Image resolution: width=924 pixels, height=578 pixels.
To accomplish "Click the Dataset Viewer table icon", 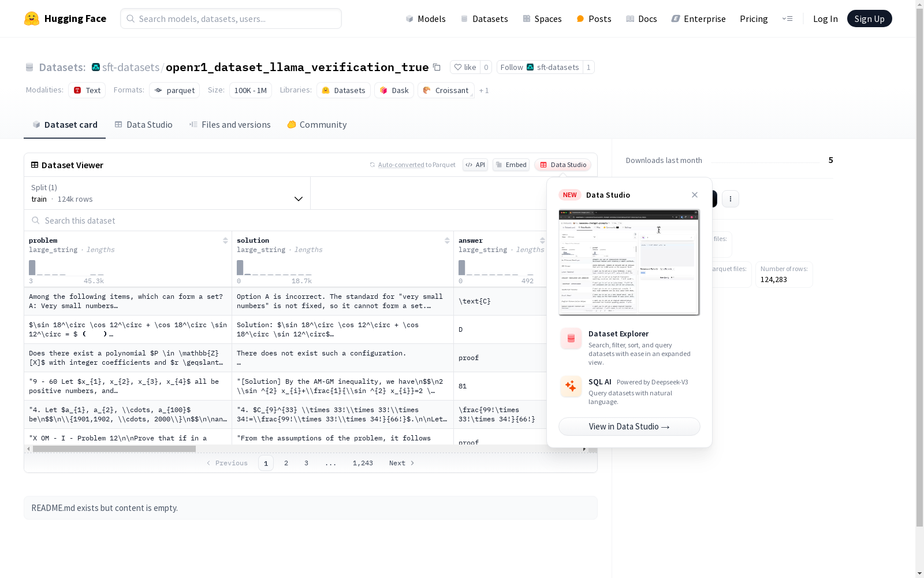I will (x=35, y=165).
